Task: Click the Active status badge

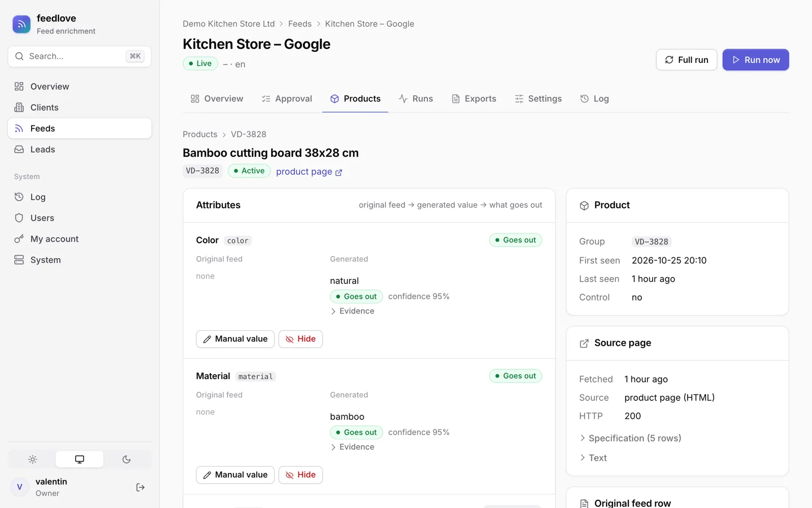Action: (249, 171)
